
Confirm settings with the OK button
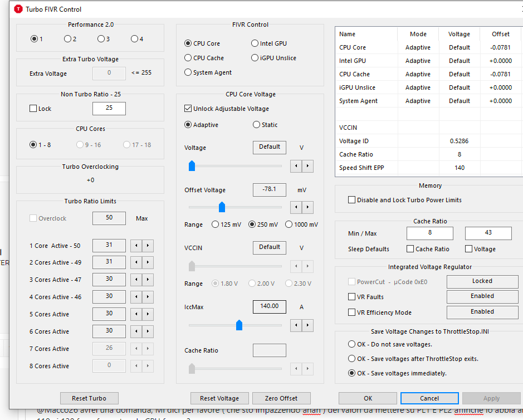click(368, 398)
